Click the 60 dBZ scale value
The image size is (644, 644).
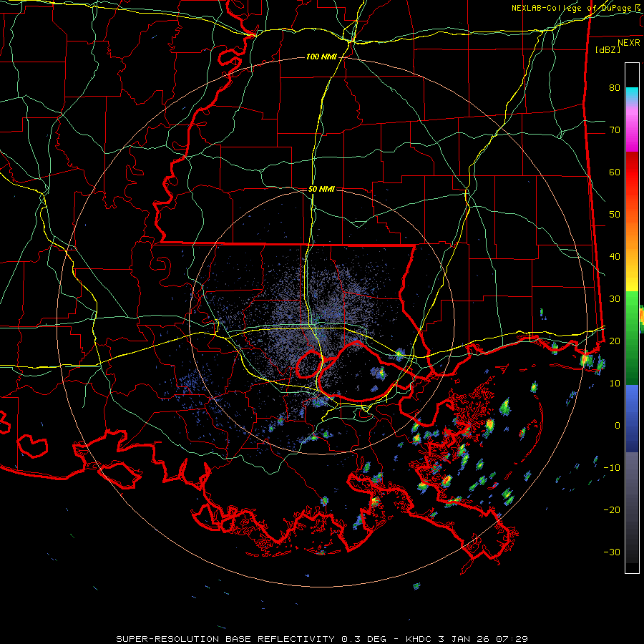[x=615, y=172]
